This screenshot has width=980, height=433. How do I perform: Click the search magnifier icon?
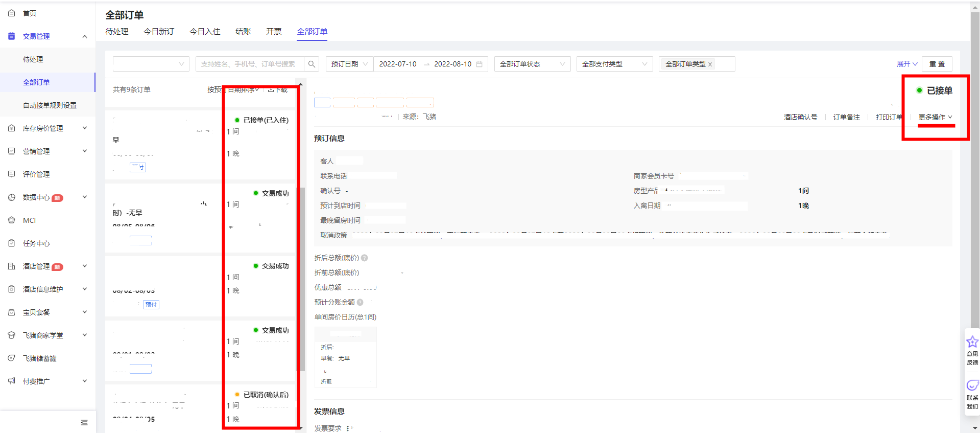click(312, 64)
